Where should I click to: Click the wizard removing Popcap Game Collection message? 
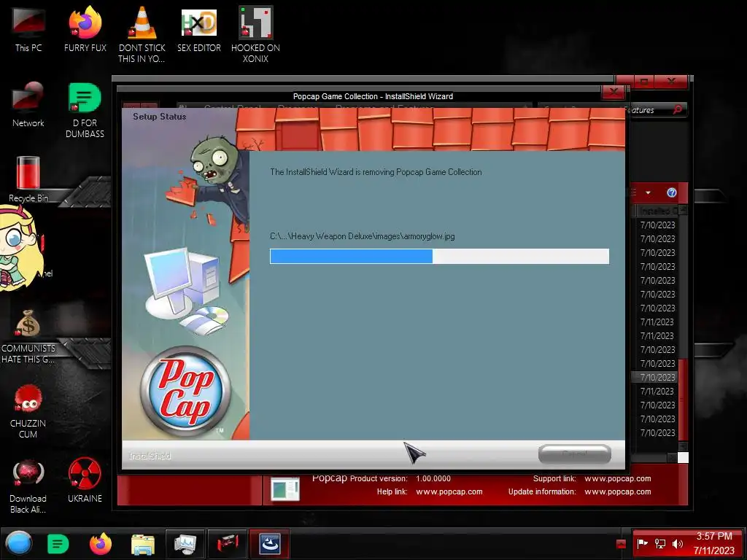point(376,172)
